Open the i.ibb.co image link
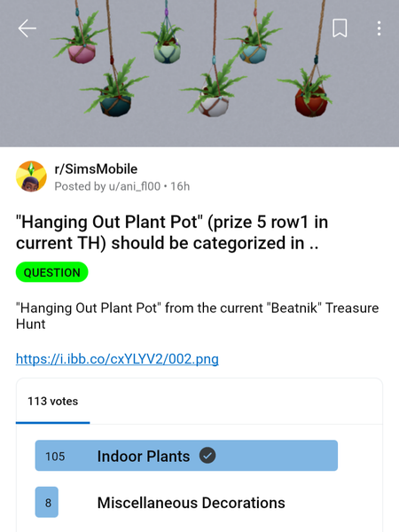Screen dimensions: 399x532 coord(117,358)
